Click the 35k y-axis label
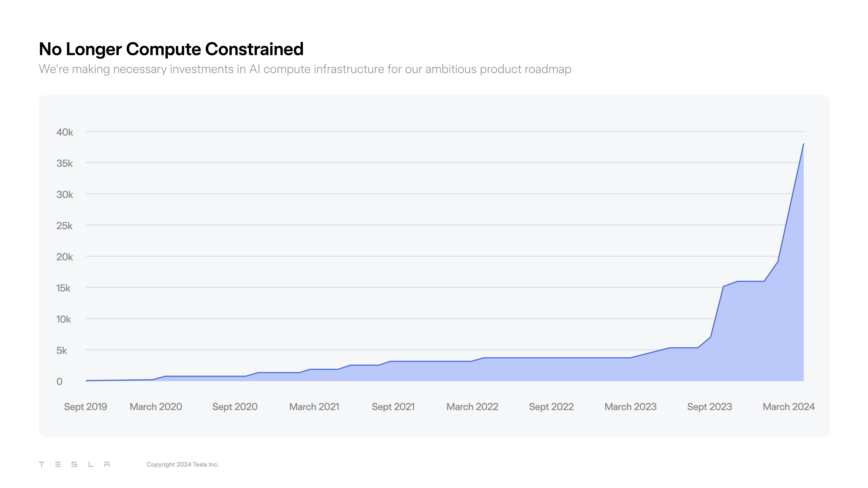The image size is (868, 488). click(x=65, y=163)
